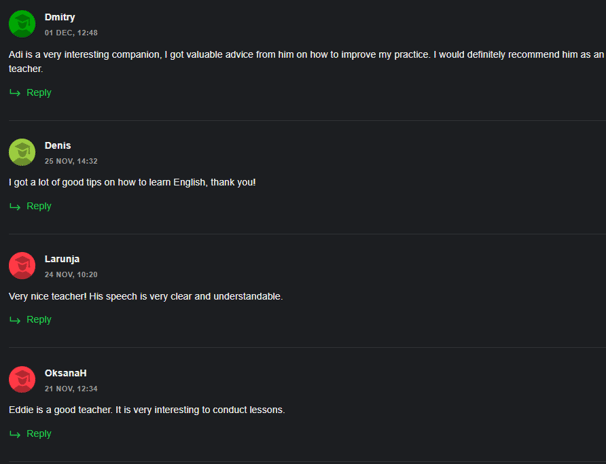Click the 24 NOV, 10:20 timestamp
This screenshot has width=606, height=464.
tap(71, 275)
